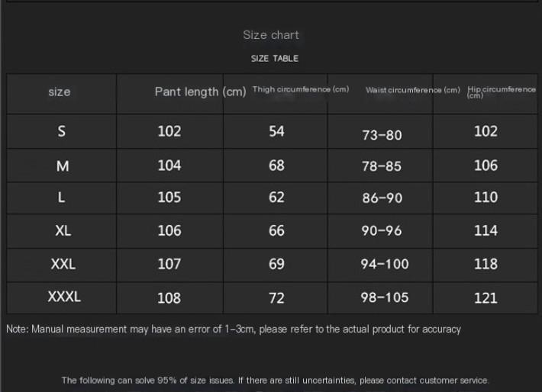The width and height of the screenshot is (542, 392).
Task: Select the pant length value 104
Action: coord(169,165)
